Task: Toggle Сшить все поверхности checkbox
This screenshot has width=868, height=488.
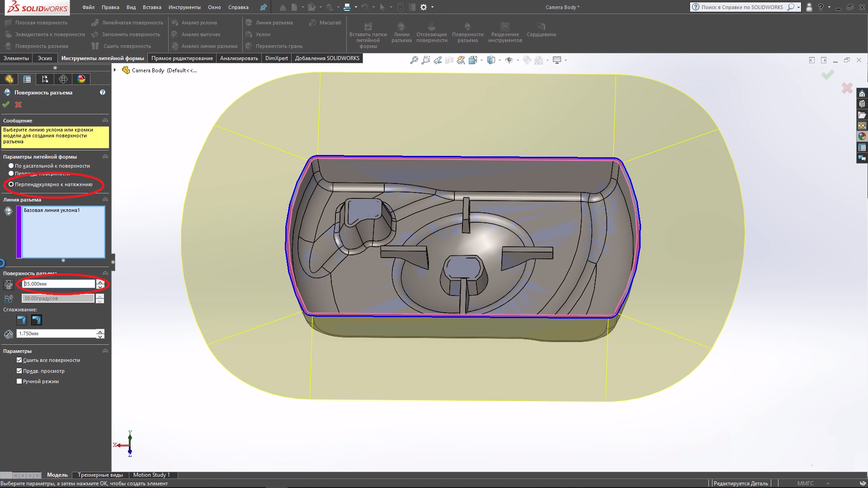Action: coord(20,360)
